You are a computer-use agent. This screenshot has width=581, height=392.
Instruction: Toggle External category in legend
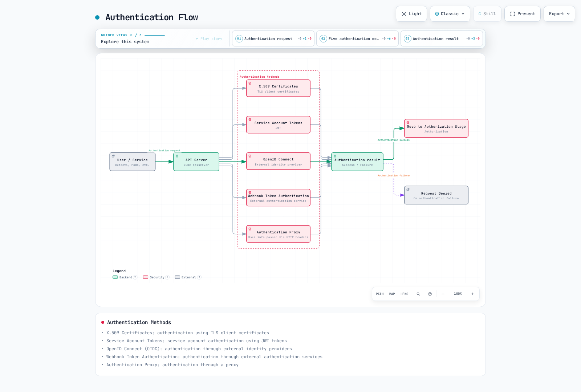pyautogui.click(x=188, y=277)
